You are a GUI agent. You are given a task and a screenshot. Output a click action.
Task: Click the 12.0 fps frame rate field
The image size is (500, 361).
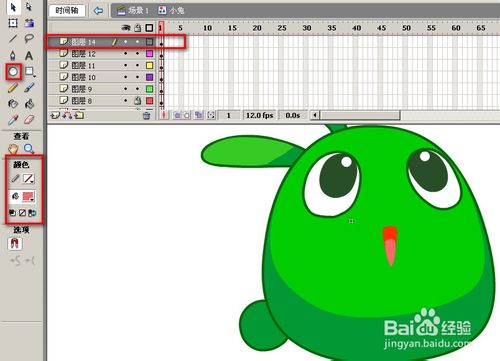point(259,115)
